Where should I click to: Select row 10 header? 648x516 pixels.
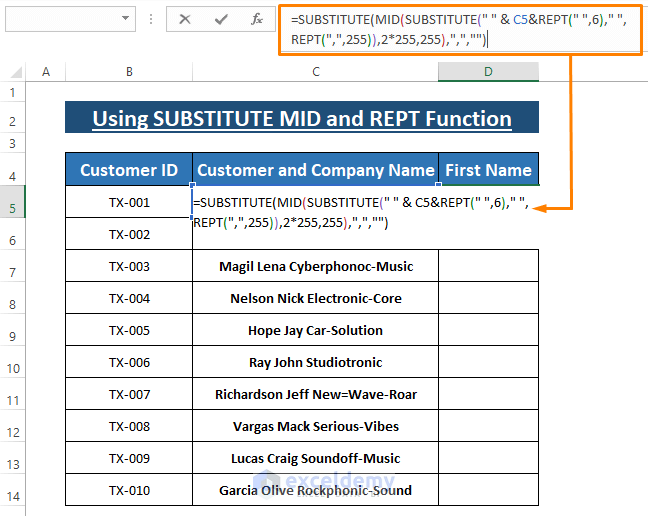point(14,368)
